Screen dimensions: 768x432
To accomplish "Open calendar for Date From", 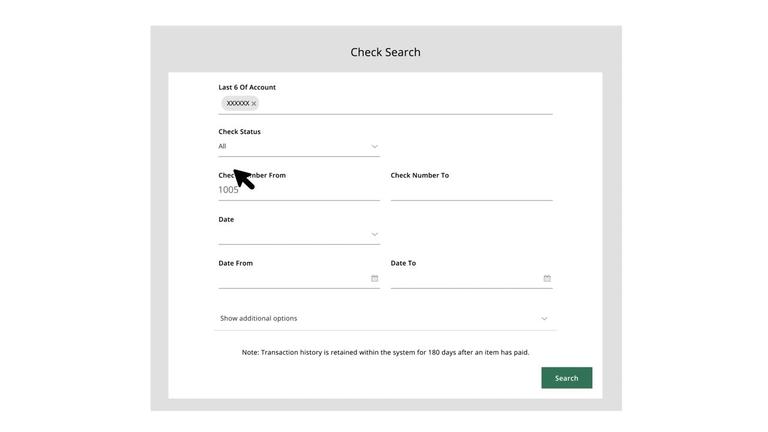I will pyautogui.click(x=375, y=278).
